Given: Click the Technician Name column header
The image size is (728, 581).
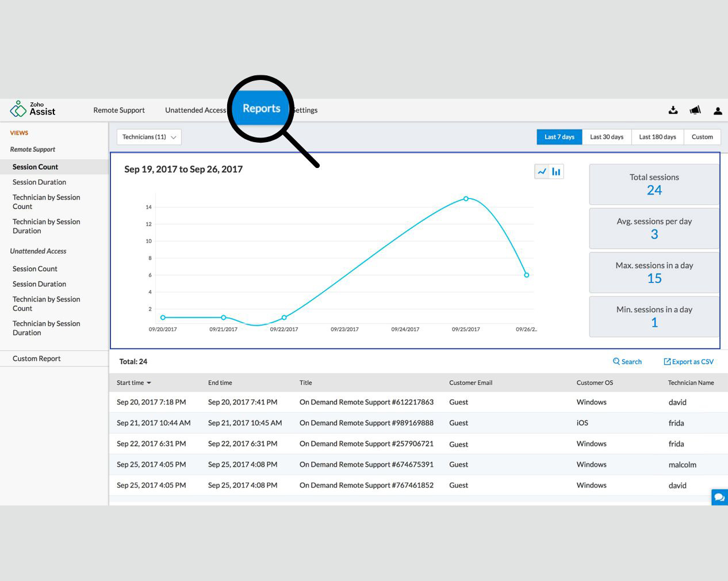Looking at the screenshot, I should click(691, 383).
